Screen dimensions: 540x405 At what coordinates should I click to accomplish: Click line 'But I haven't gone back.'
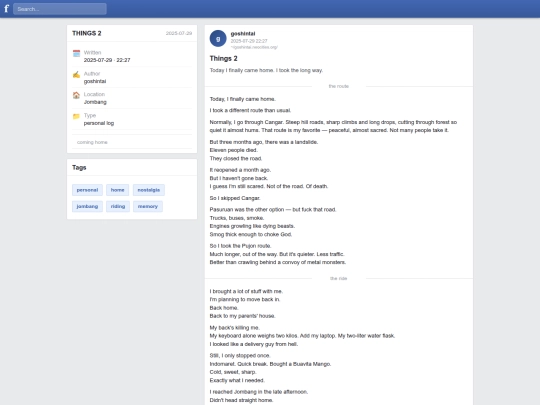239,178
